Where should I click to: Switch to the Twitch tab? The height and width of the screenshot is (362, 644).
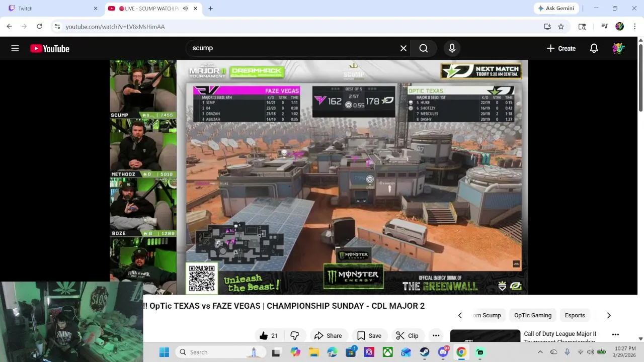(51, 9)
